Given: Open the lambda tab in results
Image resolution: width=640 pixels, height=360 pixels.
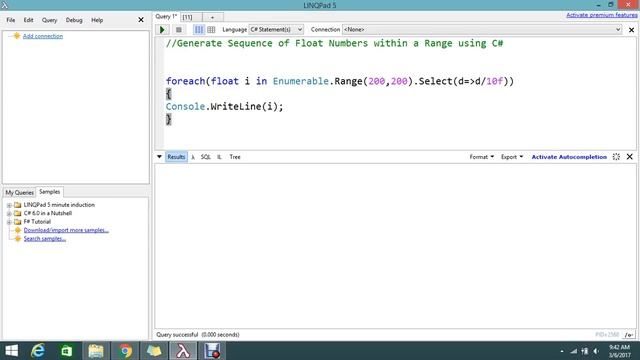Looking at the screenshot, I should pos(193,157).
